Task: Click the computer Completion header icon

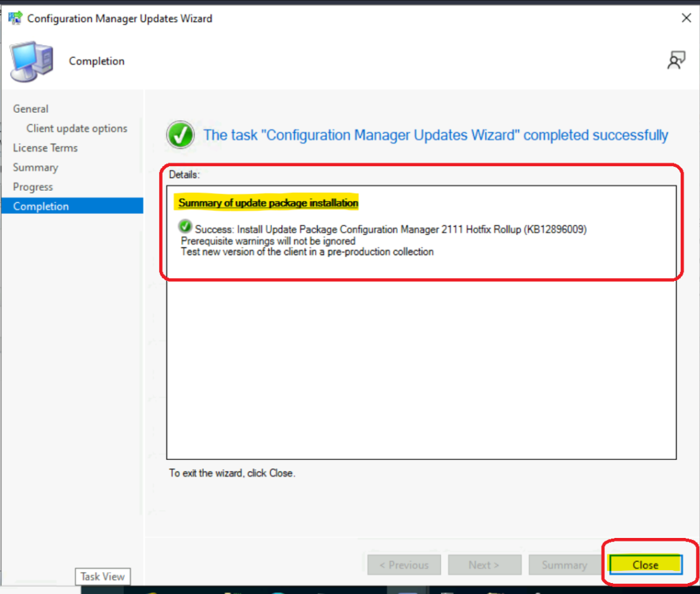Action: (x=31, y=62)
